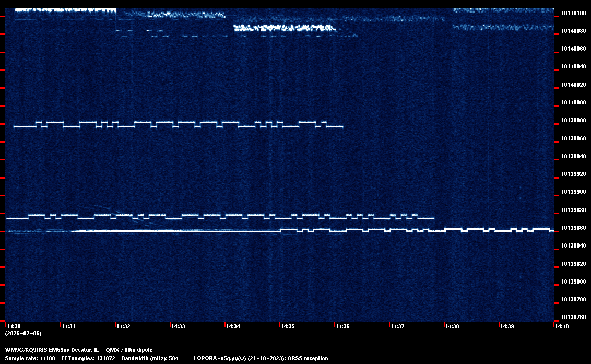Select the 14:40 time marker
Image resolution: width=591 pixels, height=364 pixels.
point(562,326)
